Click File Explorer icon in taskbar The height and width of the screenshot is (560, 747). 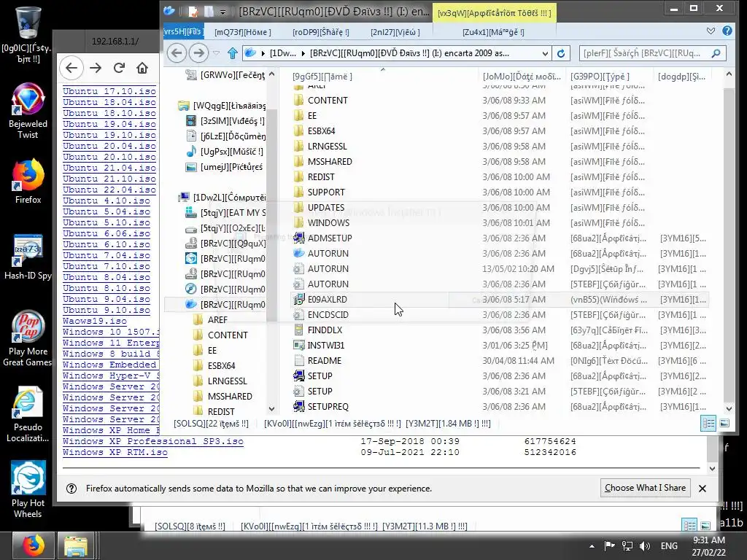pyautogui.click(x=76, y=545)
